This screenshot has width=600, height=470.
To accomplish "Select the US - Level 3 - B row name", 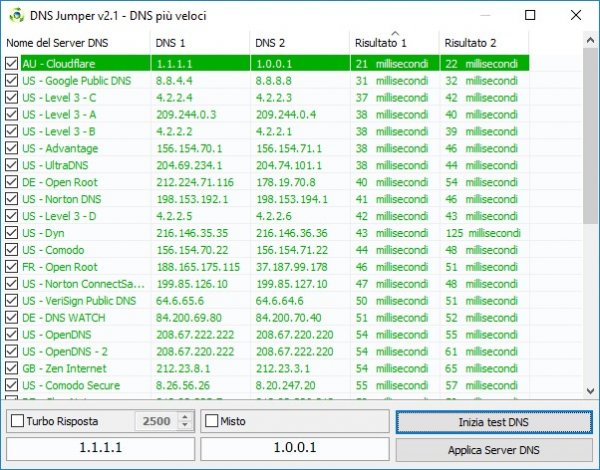I will click(x=59, y=131).
